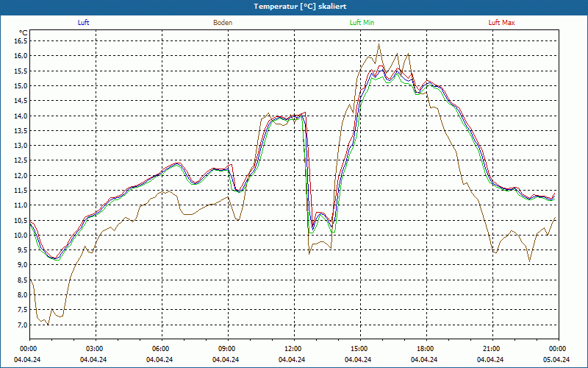Click the 16,5 y-axis label
Viewport: 588px width, 368px height.
[x=21, y=41]
